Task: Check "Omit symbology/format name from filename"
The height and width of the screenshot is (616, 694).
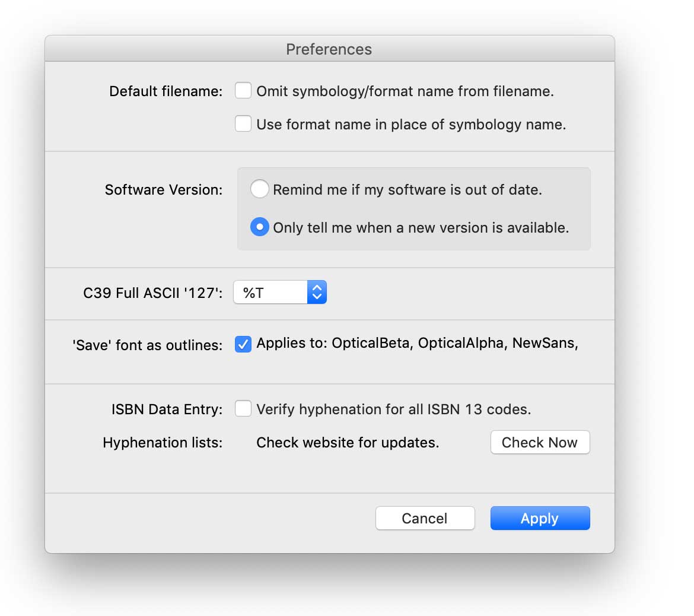Action: pyautogui.click(x=243, y=90)
